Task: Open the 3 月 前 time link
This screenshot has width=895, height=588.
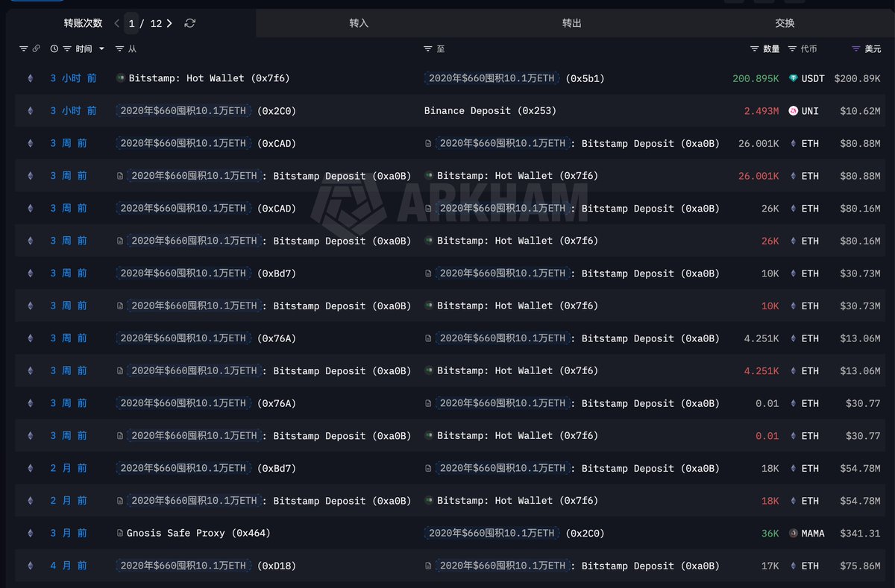Action: [x=69, y=534]
